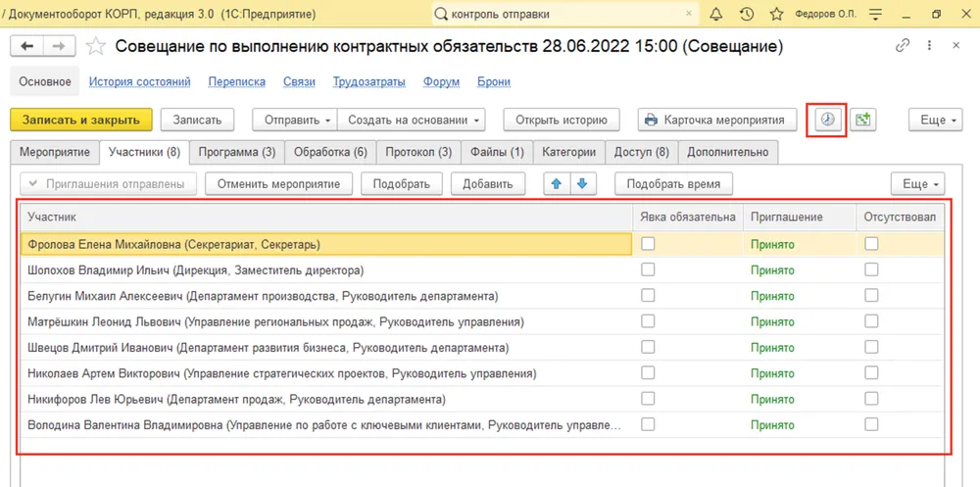Mark Николаев Артем Викторович as absent

871,372
